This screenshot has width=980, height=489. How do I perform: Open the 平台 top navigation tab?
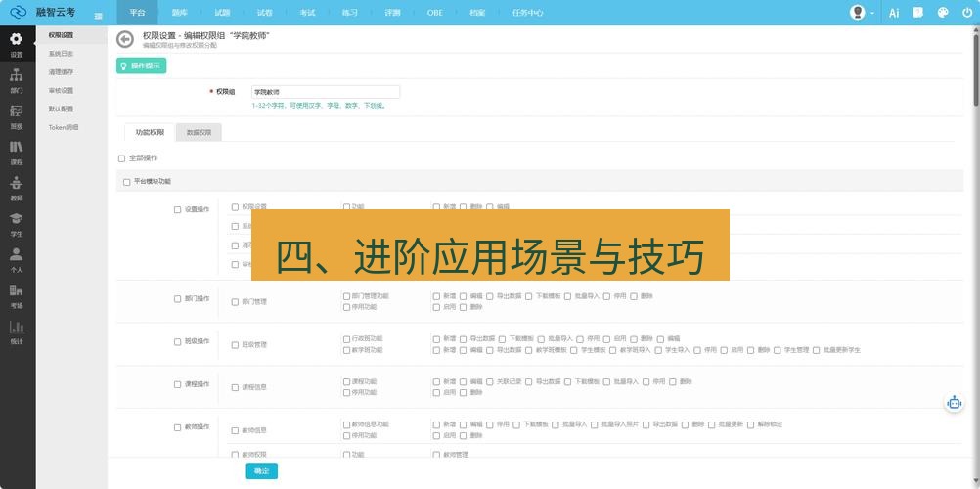pos(138,13)
